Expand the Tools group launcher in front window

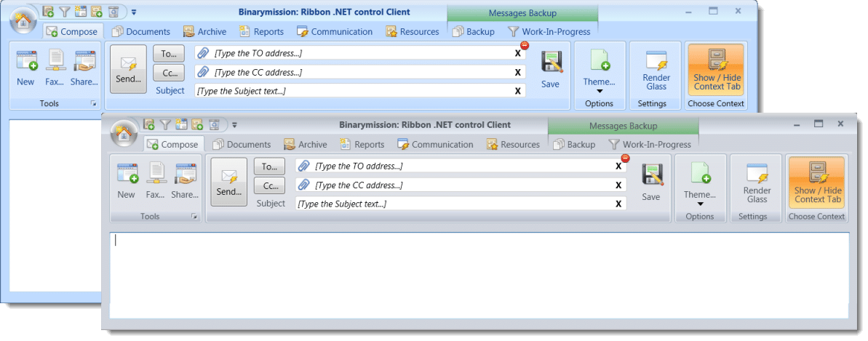194,217
